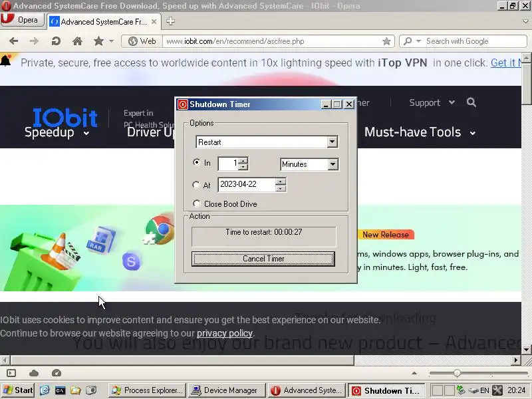Select the At radio button
The width and height of the screenshot is (532, 399).
(x=196, y=185)
